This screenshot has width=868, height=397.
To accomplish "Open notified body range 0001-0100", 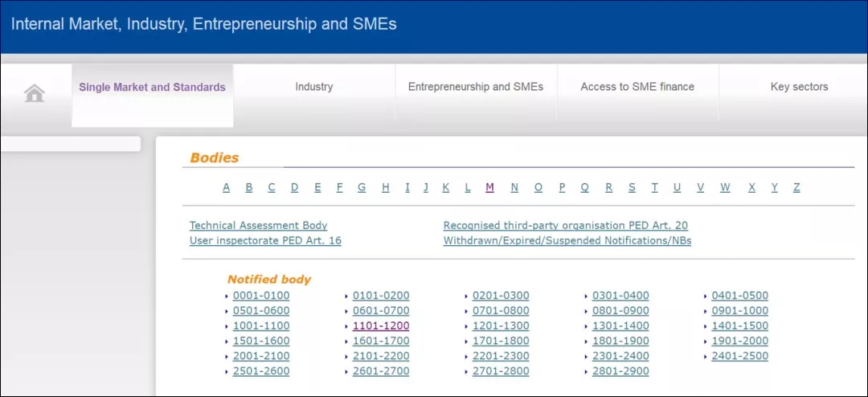I will [261, 296].
